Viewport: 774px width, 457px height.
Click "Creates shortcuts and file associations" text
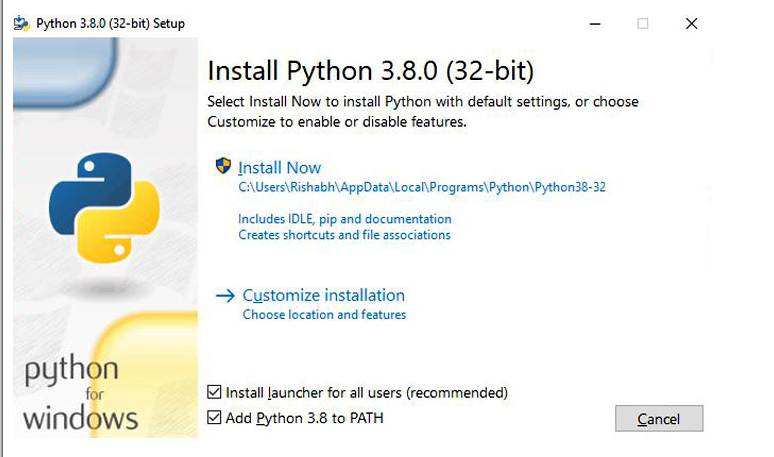[x=344, y=235]
